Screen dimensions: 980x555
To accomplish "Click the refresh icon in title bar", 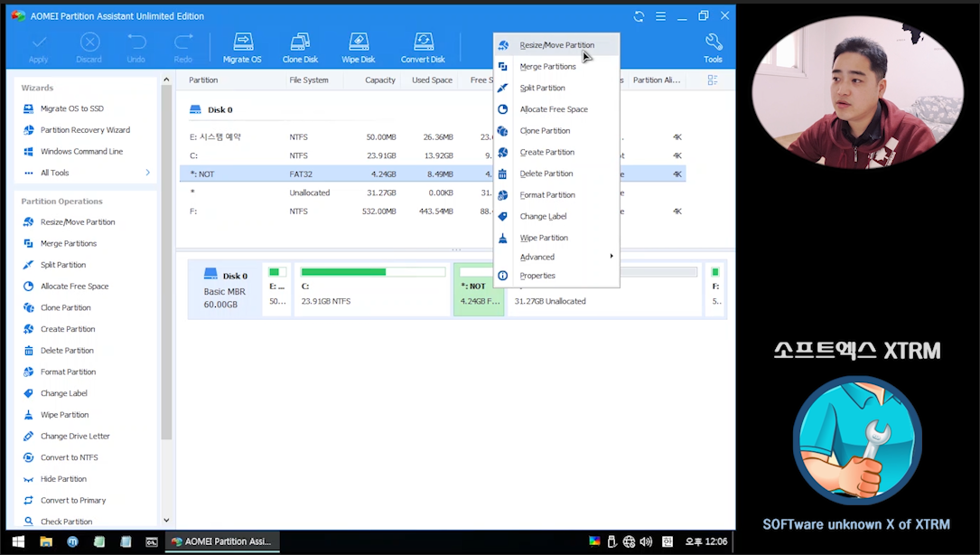I will click(639, 16).
